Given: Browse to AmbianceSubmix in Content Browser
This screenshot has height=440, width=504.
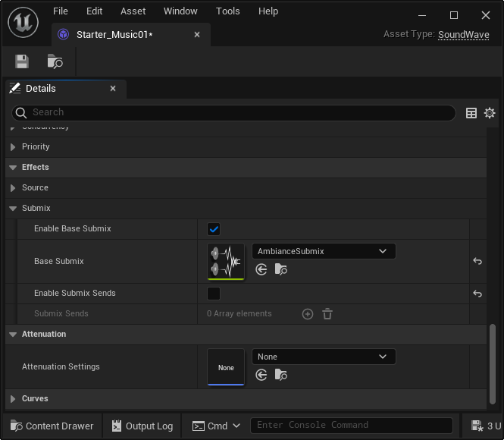Looking at the screenshot, I should click(281, 269).
